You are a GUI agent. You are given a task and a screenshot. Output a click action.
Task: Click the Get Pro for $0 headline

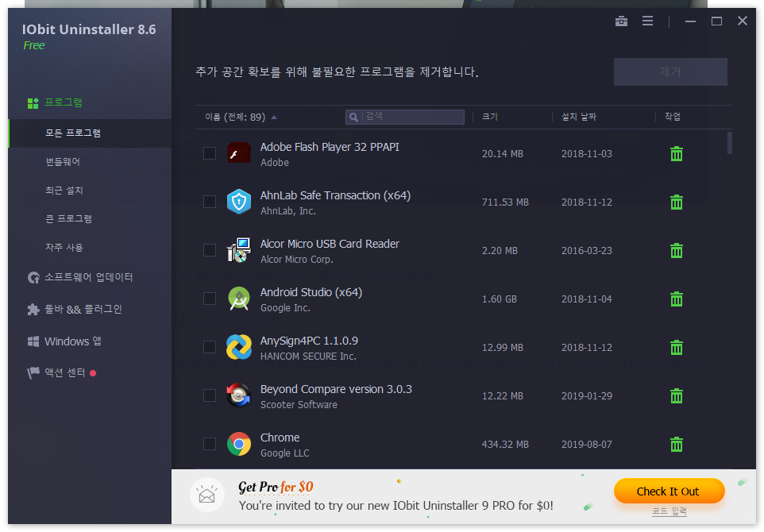pos(276,487)
